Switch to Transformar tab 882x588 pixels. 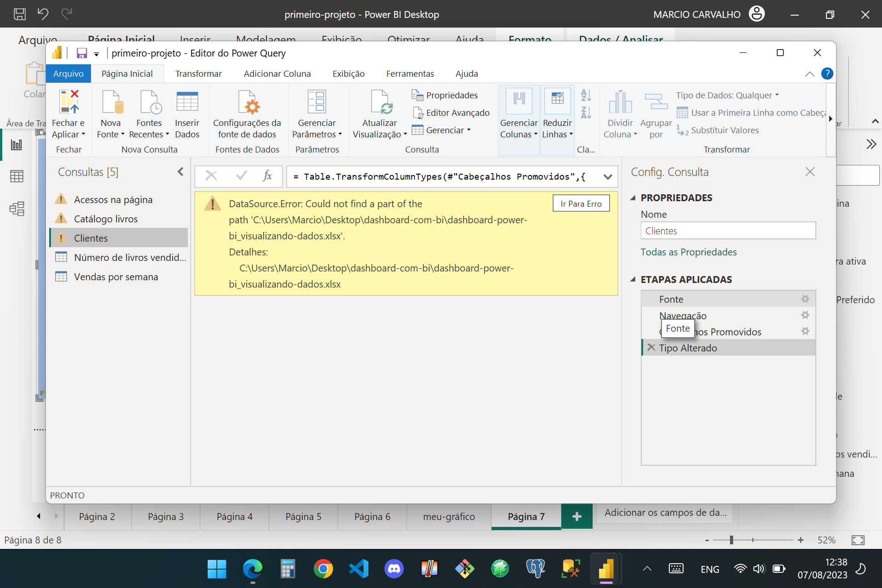198,73
